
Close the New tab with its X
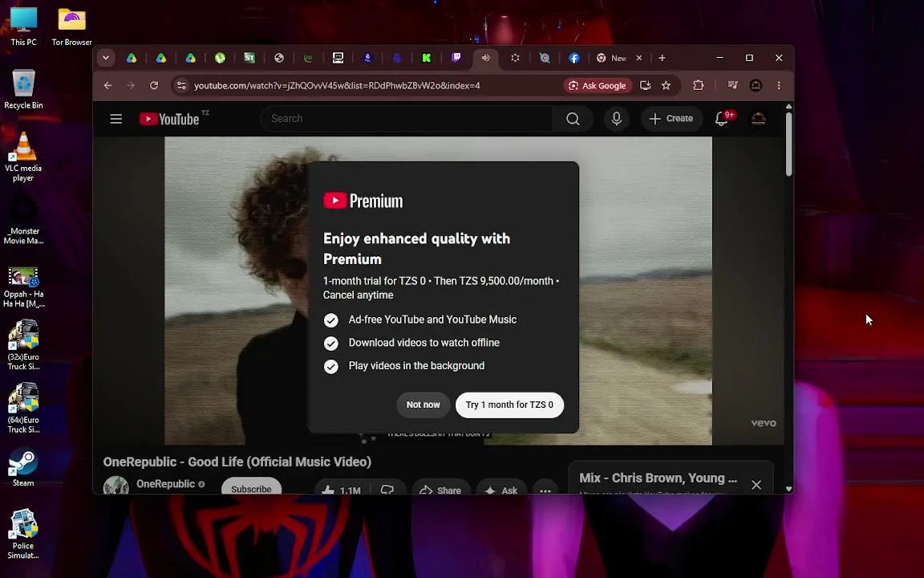coord(638,58)
